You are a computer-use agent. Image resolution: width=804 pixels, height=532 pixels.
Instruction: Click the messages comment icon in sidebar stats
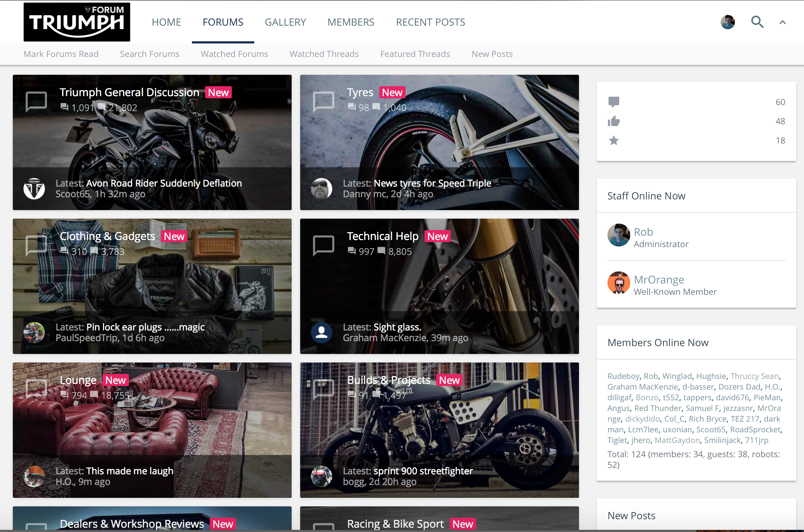(x=614, y=102)
